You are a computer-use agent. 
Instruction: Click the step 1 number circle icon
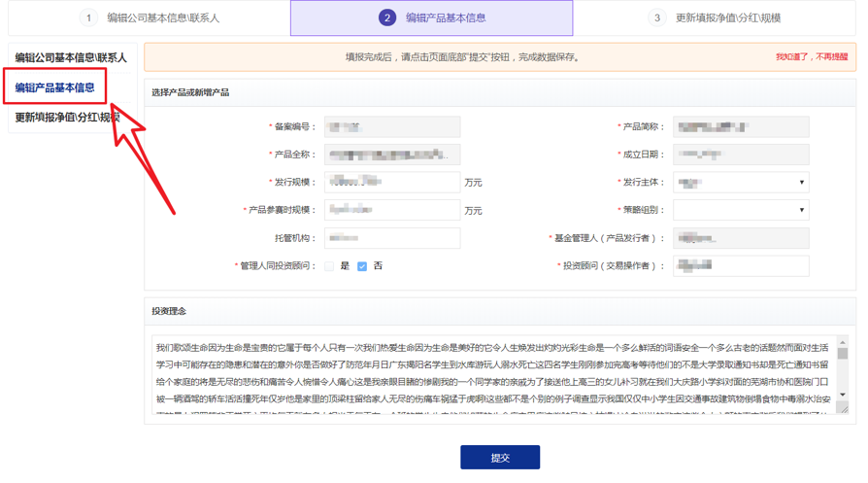89,17
